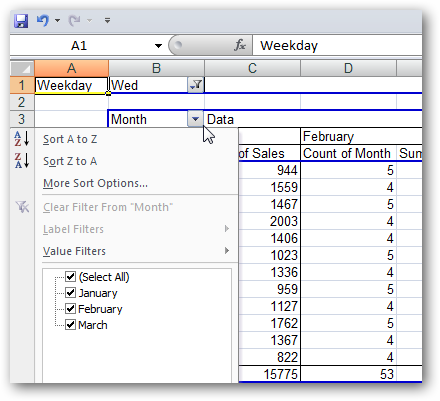Select the row 2 header
Image resolution: width=440 pixels, height=401 pixels.
[22, 102]
